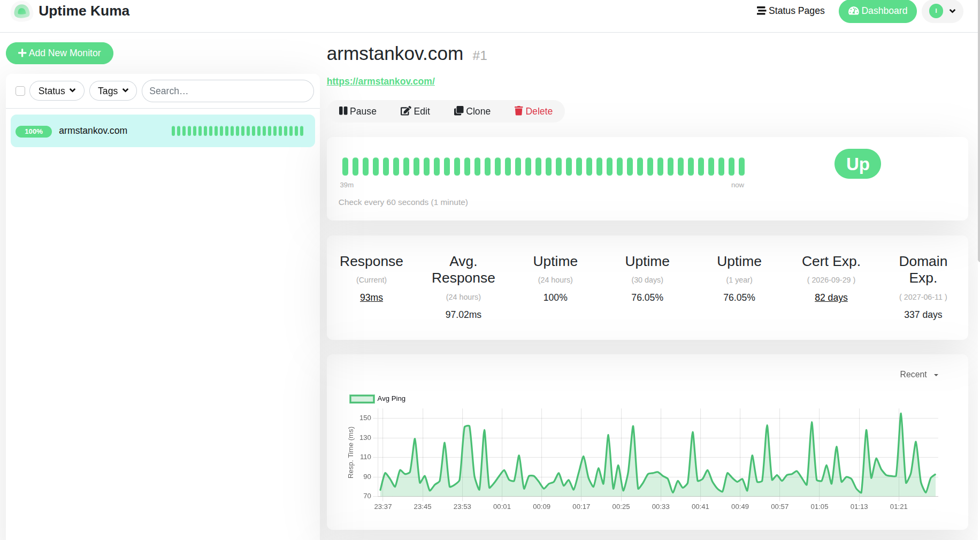Edit the armstankov.com monitor
The height and width of the screenshot is (540, 980).
(x=416, y=111)
